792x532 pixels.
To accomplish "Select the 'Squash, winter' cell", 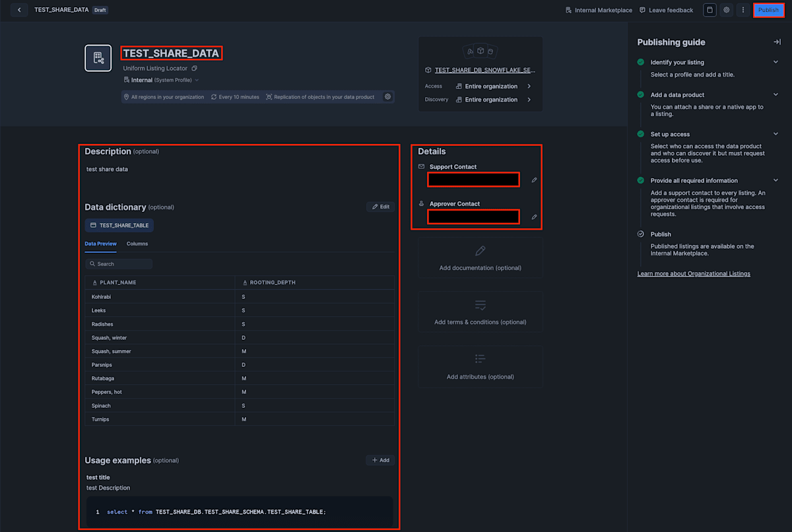I will pyautogui.click(x=160, y=337).
